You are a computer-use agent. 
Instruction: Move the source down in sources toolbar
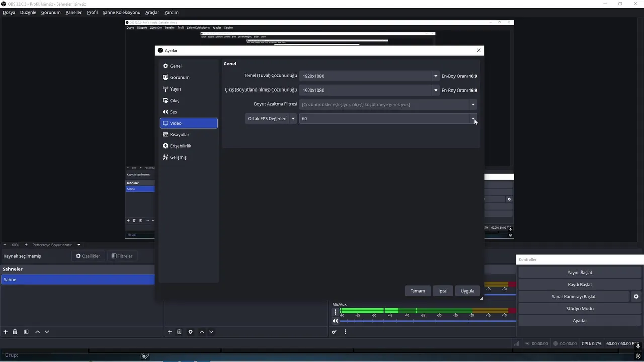[x=211, y=332]
